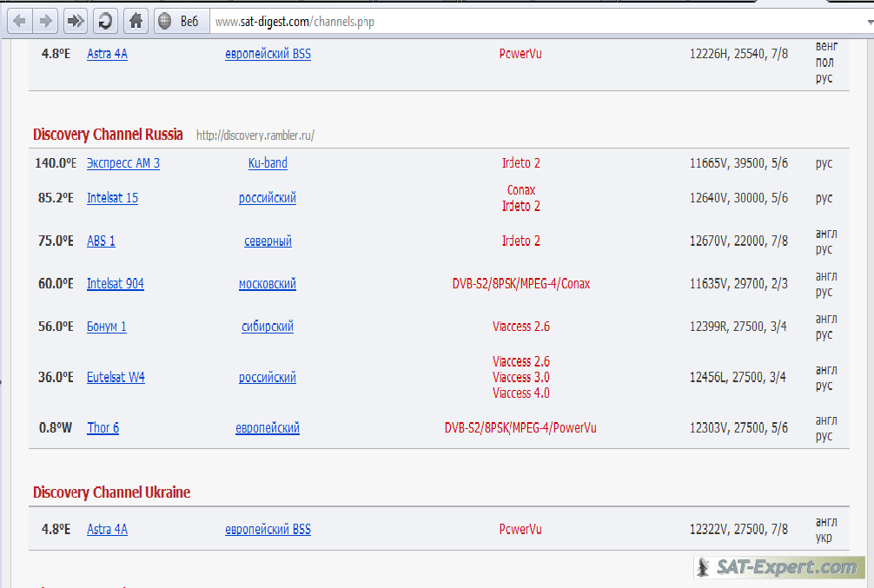Select the 12399R, 27500, 3/4 frequency
This screenshot has width=874, height=588.
(738, 327)
